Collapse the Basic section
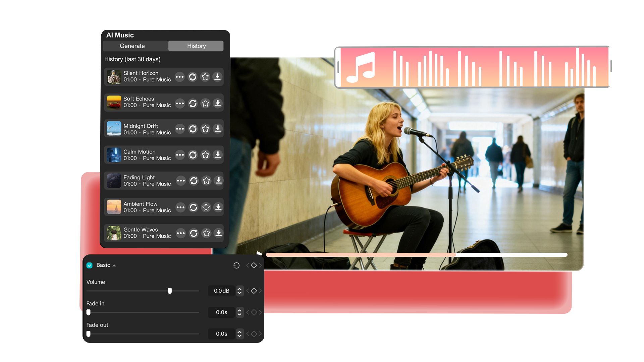This screenshot has width=644, height=362. 114,265
